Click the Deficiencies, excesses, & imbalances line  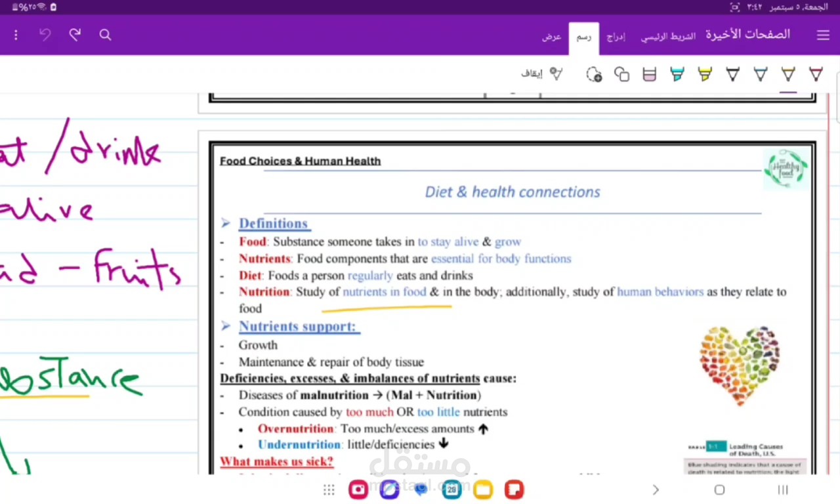368,379
